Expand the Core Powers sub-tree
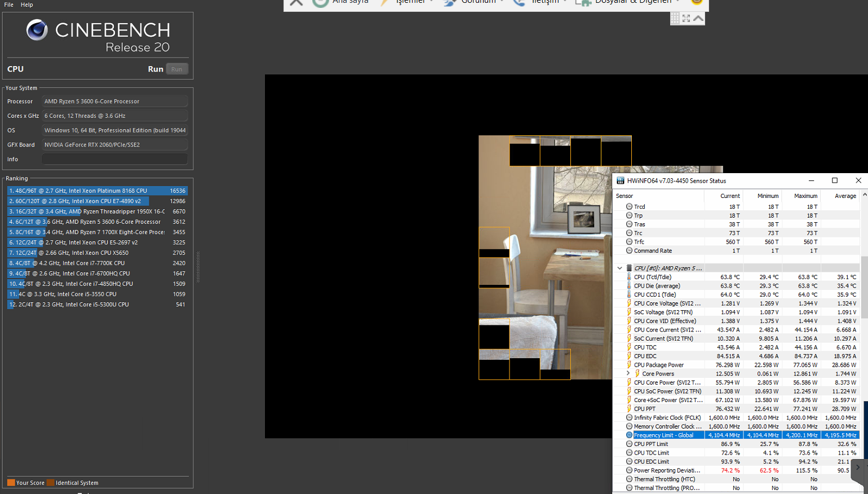868x494 pixels. click(628, 373)
